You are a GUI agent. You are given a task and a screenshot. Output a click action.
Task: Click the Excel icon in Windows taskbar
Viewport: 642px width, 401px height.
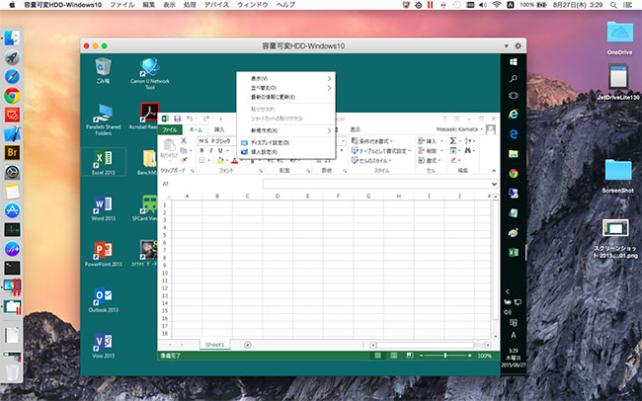coord(513,252)
